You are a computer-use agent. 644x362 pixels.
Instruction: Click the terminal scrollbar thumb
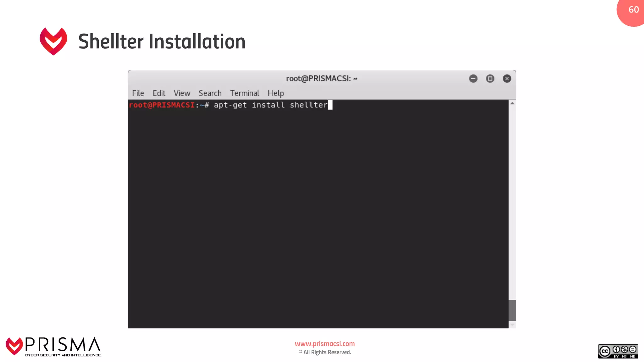(x=512, y=310)
